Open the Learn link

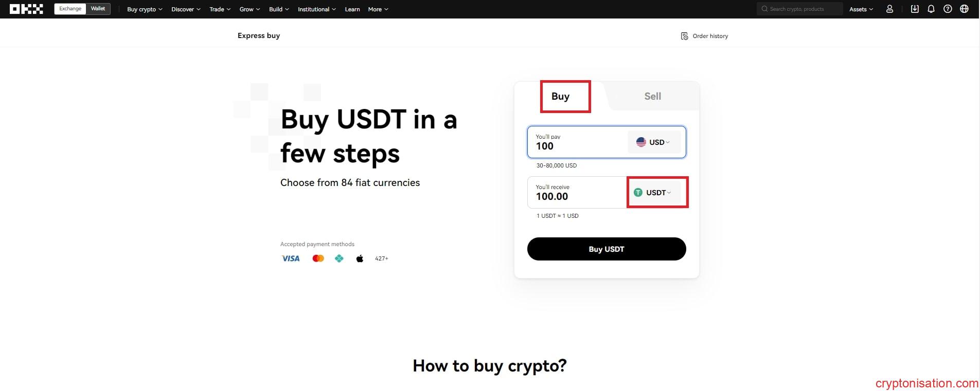click(352, 9)
